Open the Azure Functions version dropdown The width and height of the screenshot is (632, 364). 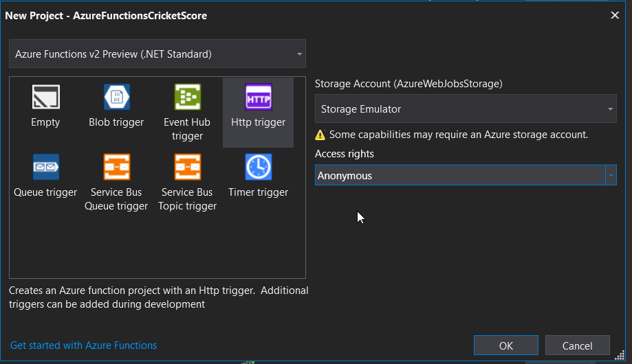pyautogui.click(x=298, y=54)
